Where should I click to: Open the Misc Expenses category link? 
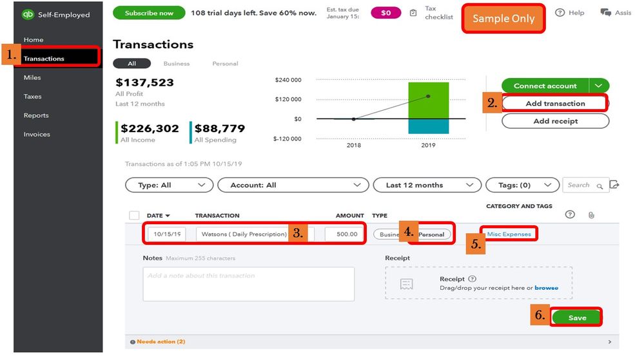(x=509, y=234)
